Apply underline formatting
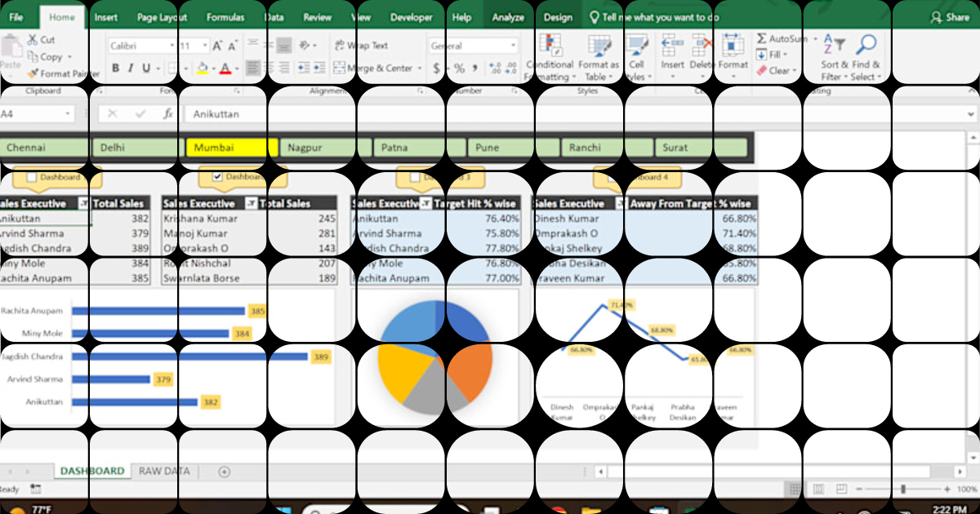This screenshot has height=514, width=980. (x=146, y=69)
